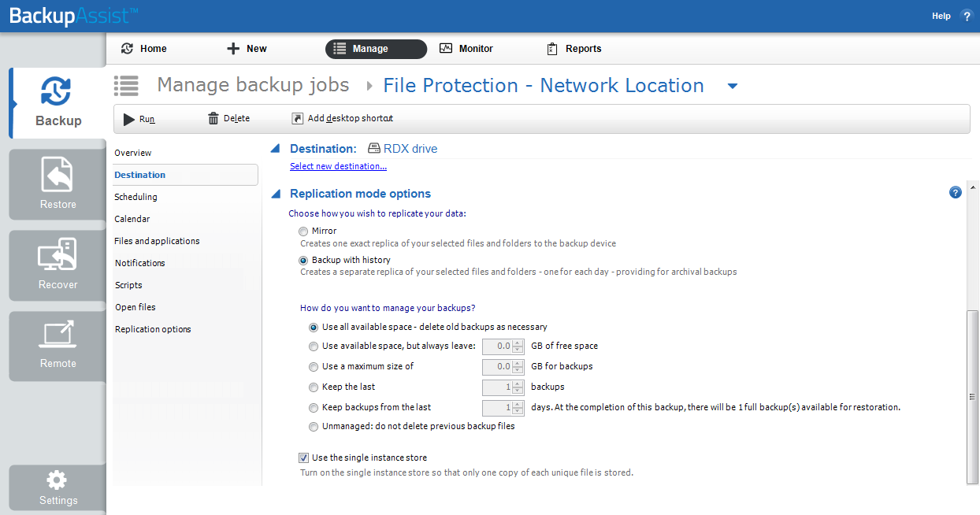Click the BackupAssist logo

(x=74, y=16)
